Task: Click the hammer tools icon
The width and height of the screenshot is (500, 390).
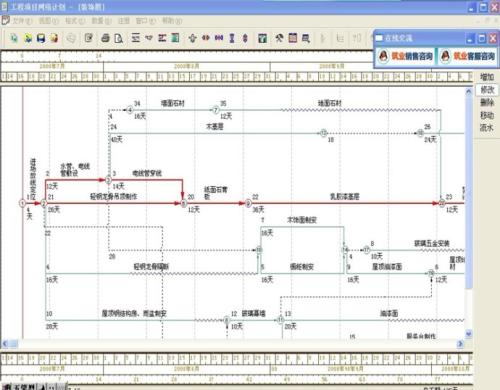Action: click(279, 38)
